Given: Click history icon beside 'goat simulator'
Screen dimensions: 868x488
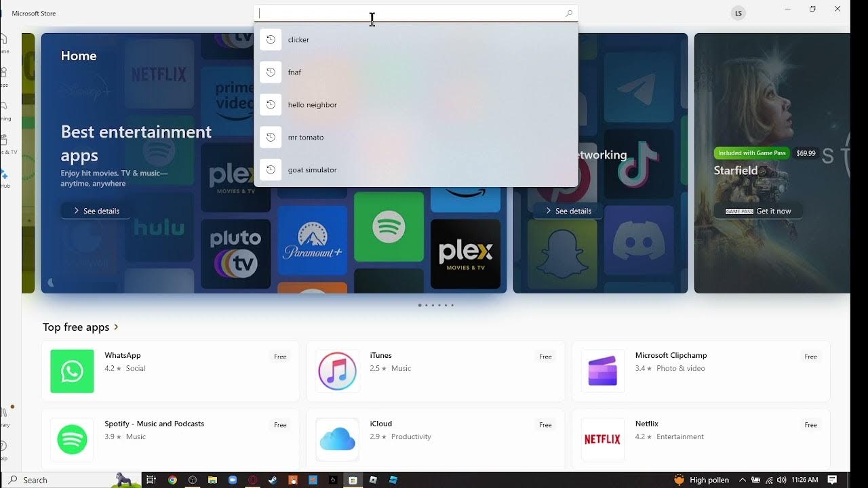Looking at the screenshot, I should (x=271, y=169).
